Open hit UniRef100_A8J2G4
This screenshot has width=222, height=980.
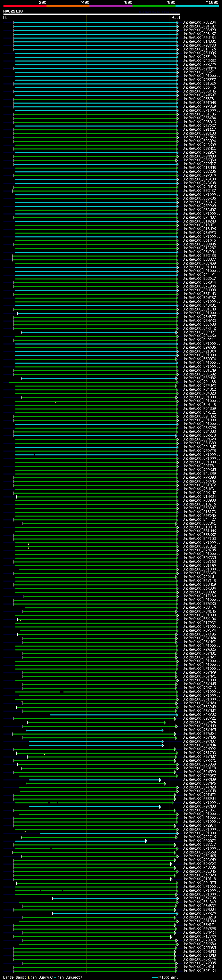(x=199, y=23)
